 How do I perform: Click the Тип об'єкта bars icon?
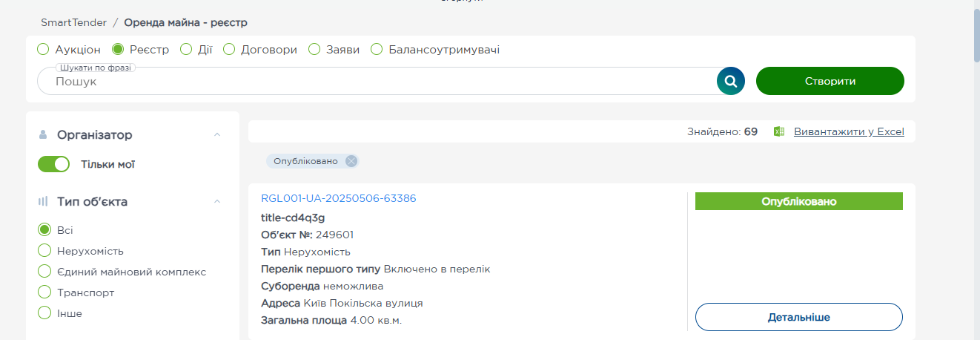[43, 201]
